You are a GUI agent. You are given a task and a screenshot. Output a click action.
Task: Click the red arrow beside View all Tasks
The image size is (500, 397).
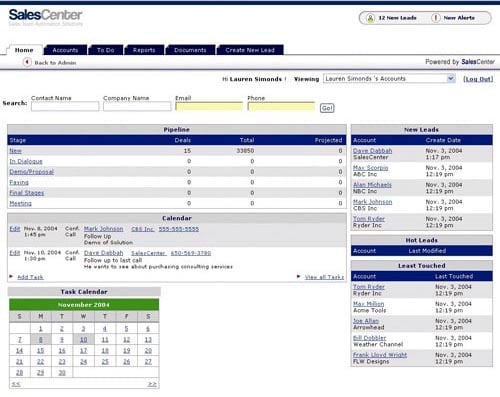299,276
